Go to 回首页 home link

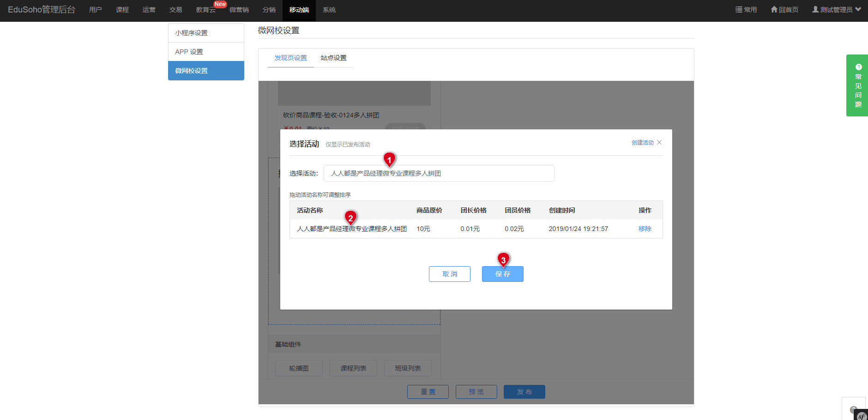(784, 10)
